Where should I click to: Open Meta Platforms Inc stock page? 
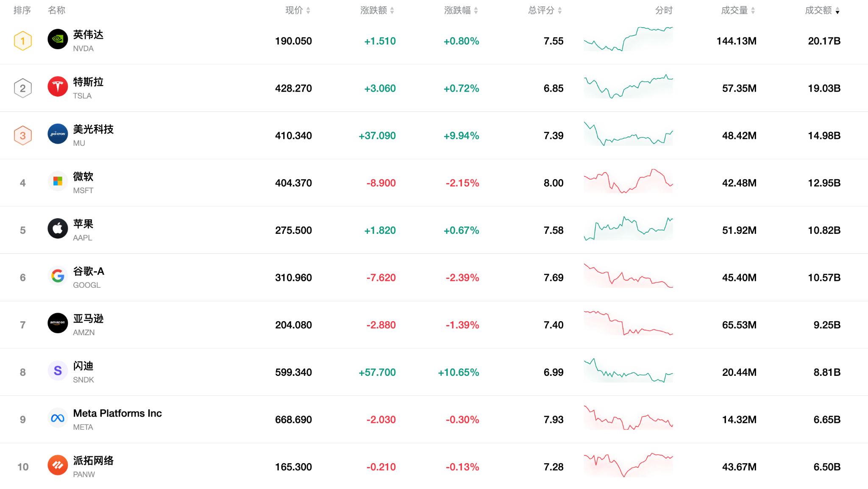[x=117, y=413]
